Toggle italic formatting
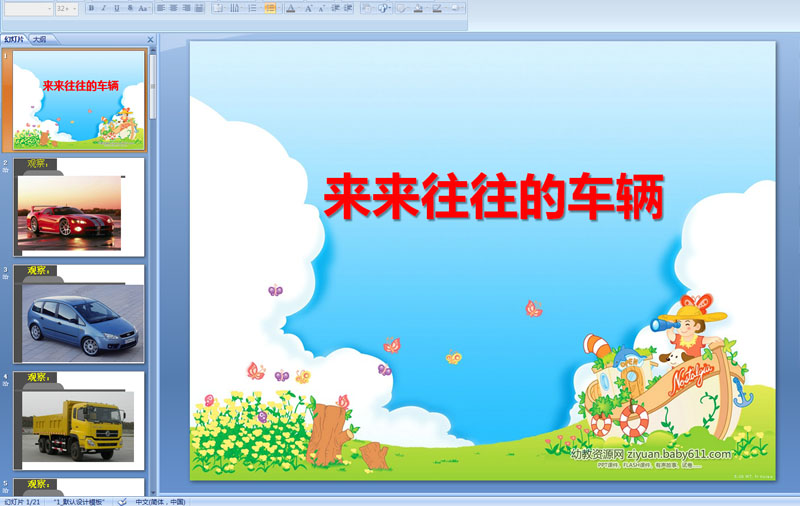Viewport: 800px width, 506px height. 104,8
